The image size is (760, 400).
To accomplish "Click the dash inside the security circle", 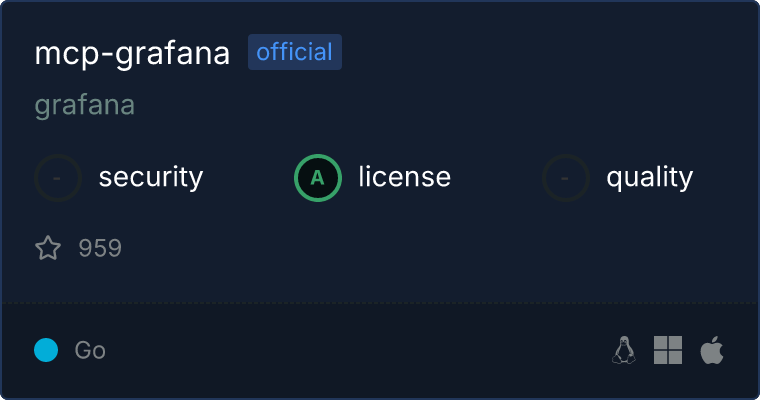I will coord(57,178).
